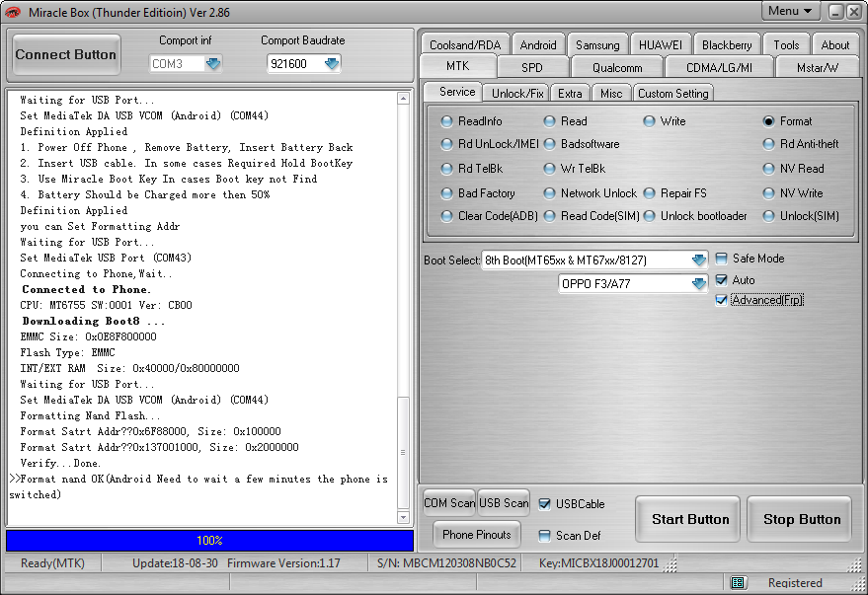The width and height of the screenshot is (868, 595).
Task: Choose the Badsoftware radio option
Action: (549, 144)
